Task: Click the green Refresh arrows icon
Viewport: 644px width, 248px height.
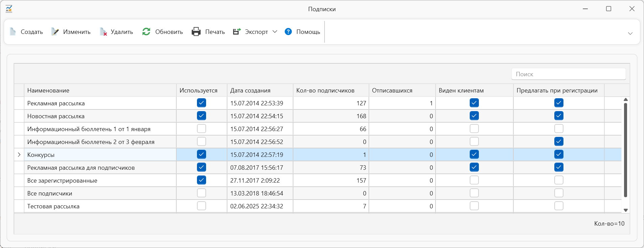Action: (146, 32)
